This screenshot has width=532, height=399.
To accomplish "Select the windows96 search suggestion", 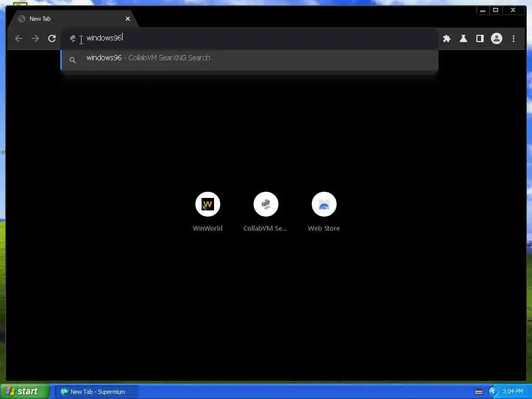I will coord(249,60).
